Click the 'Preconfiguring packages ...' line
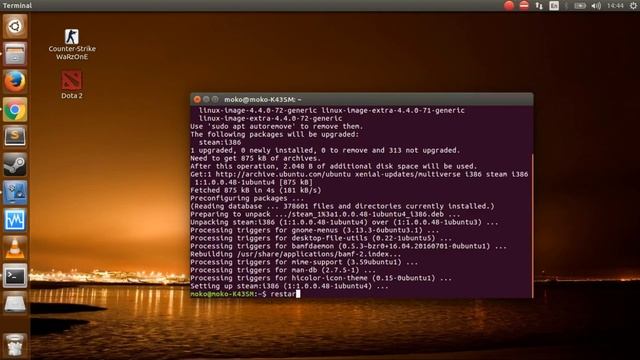 247,198
